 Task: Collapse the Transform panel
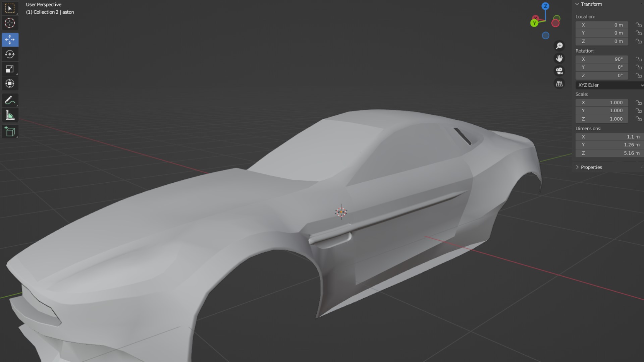pos(578,4)
